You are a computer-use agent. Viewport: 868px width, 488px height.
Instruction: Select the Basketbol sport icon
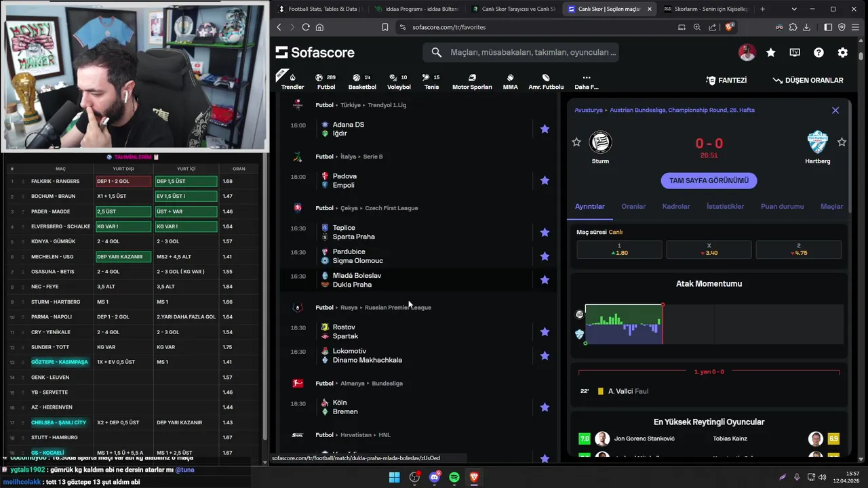coord(362,81)
